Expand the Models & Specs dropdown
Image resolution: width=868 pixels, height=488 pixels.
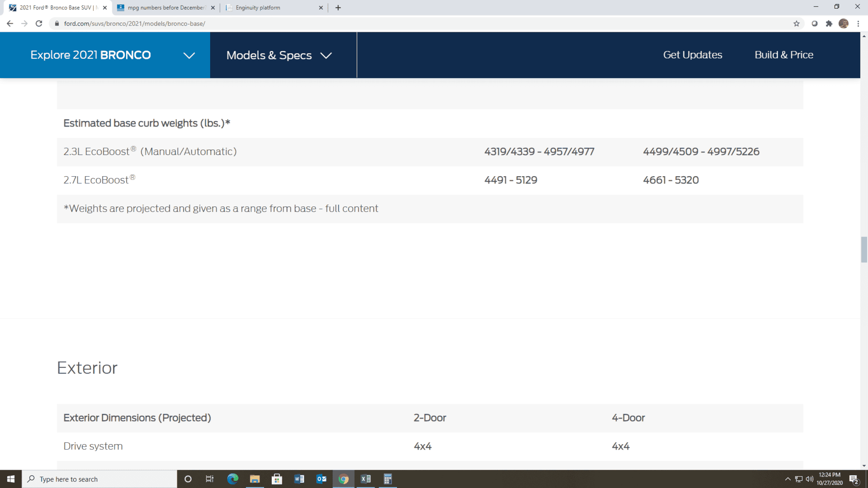283,55
